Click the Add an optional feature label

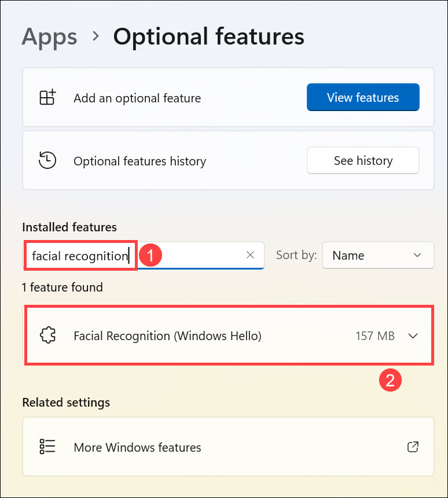(x=137, y=98)
